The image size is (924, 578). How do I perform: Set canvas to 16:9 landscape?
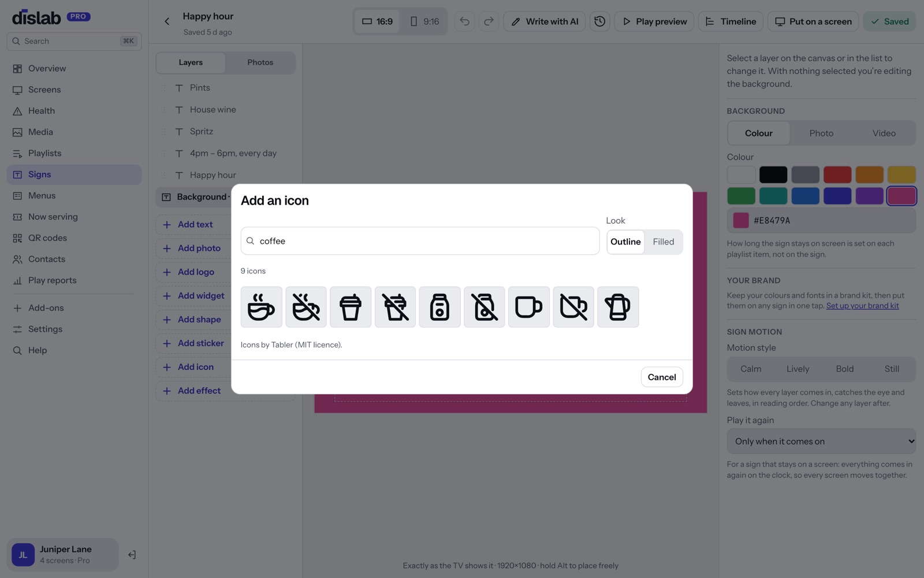377,21
